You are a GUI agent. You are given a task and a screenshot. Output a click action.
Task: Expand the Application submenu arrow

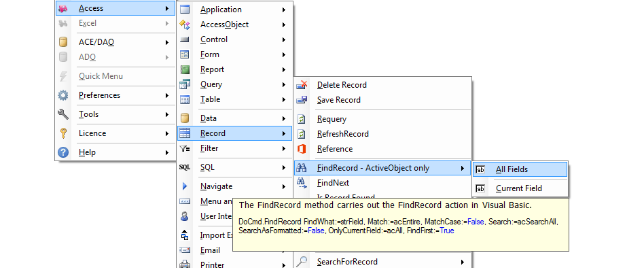[284, 10]
